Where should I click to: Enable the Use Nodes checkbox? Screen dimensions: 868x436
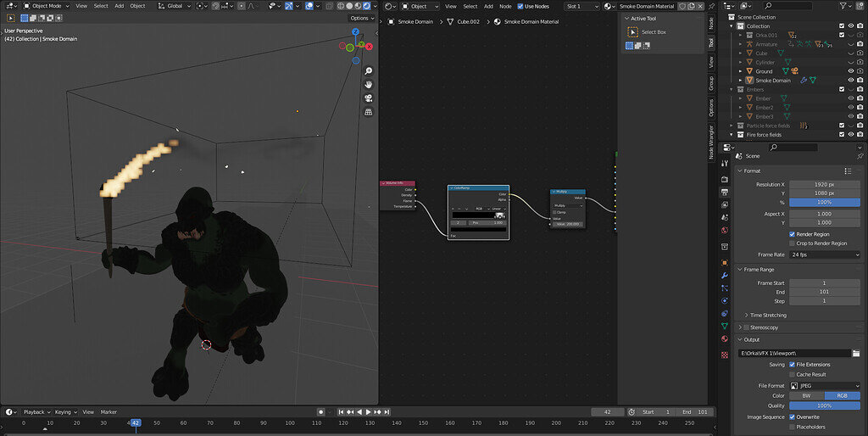[x=520, y=6]
